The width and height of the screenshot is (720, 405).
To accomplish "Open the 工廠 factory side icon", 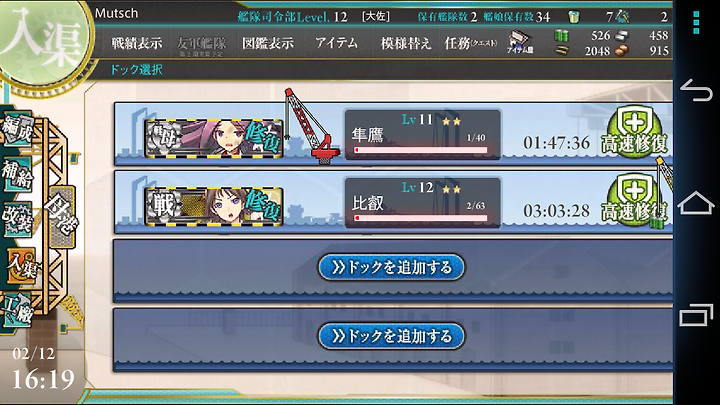I will [x=17, y=310].
